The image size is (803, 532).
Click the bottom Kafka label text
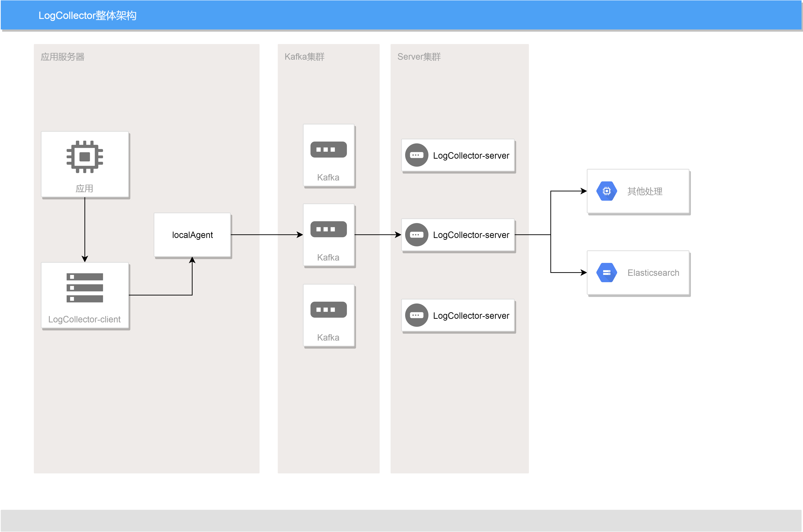[328, 338]
